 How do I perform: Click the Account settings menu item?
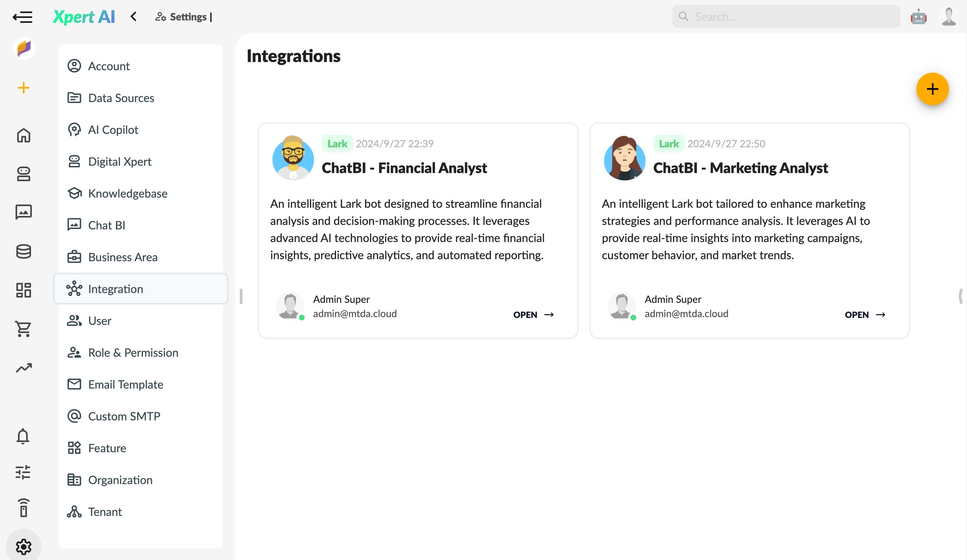109,65
